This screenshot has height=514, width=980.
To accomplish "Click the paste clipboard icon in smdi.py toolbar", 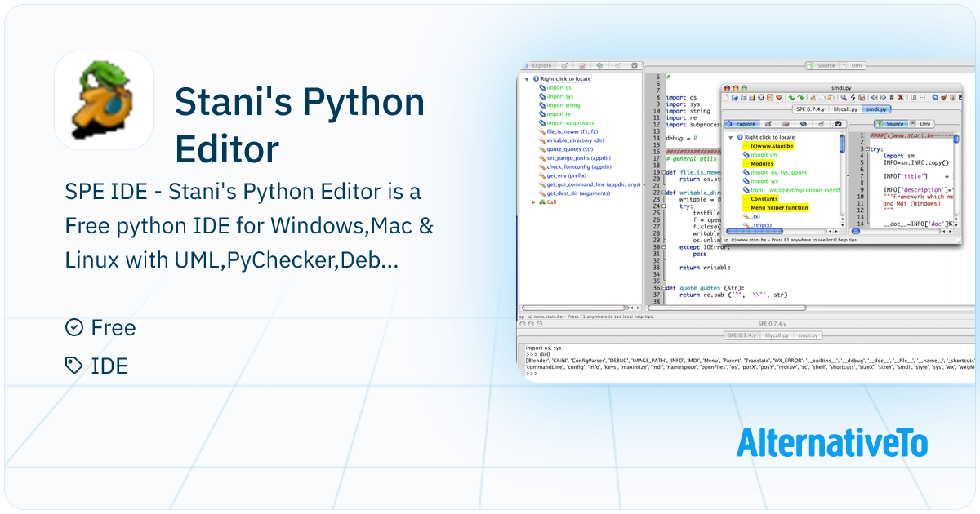I will click(831, 97).
